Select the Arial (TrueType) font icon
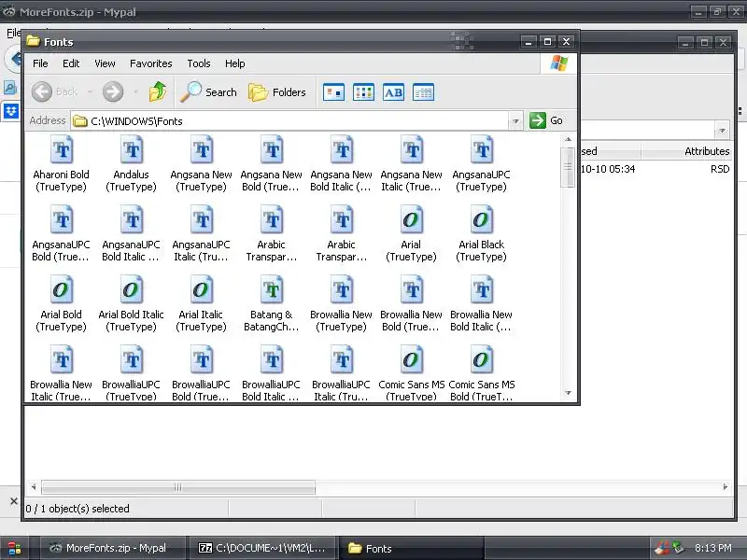Screen dimensions: 747x560 point(412,219)
